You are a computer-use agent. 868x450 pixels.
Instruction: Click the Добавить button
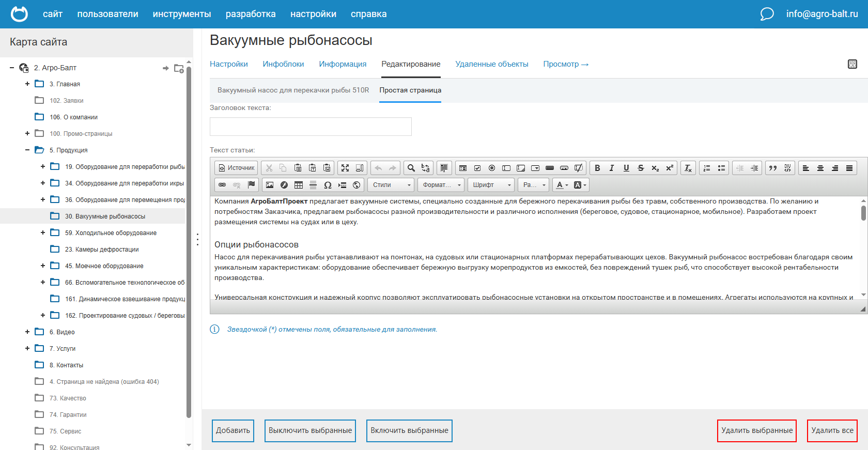coord(233,430)
